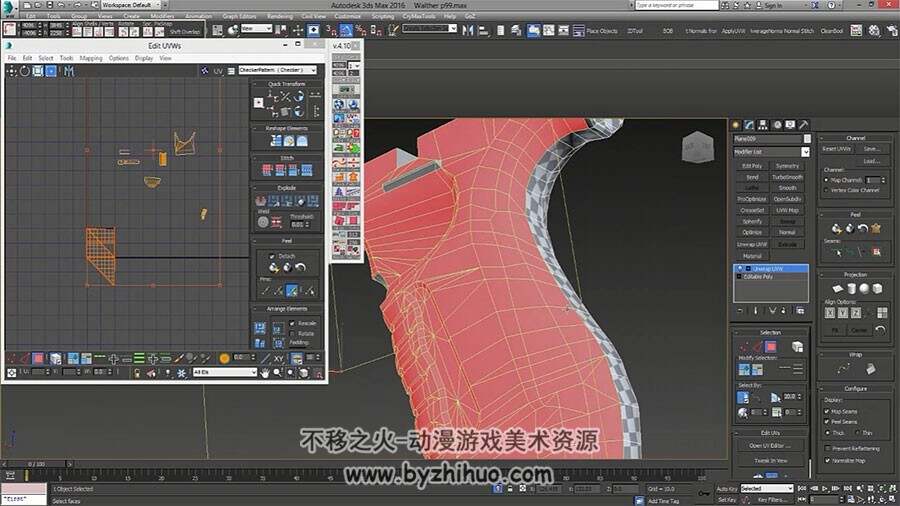
Task: Select Element mode cube icon in Edit UVWs
Action: coord(55,359)
